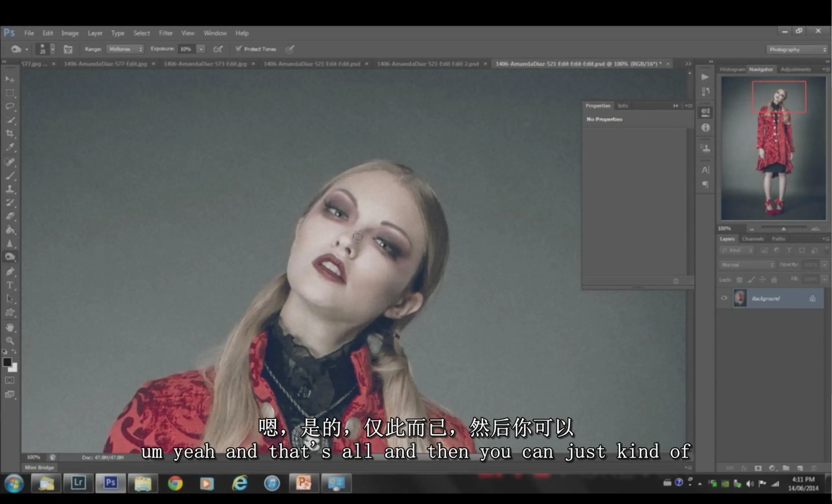832x504 pixels.
Task: Select the Eraser tool
Action: click(10, 216)
